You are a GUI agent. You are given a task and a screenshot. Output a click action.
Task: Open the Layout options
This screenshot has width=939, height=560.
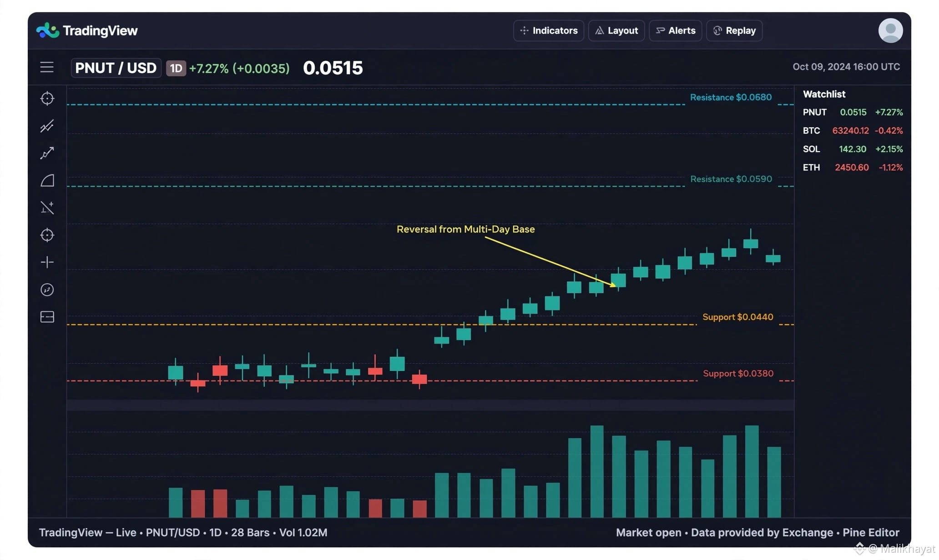[x=616, y=30]
